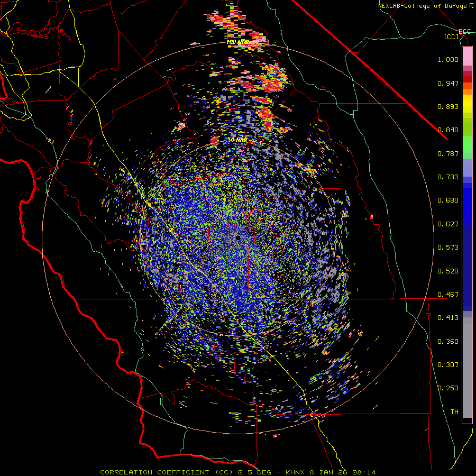Click the [CC] legend title

[x=452, y=36]
